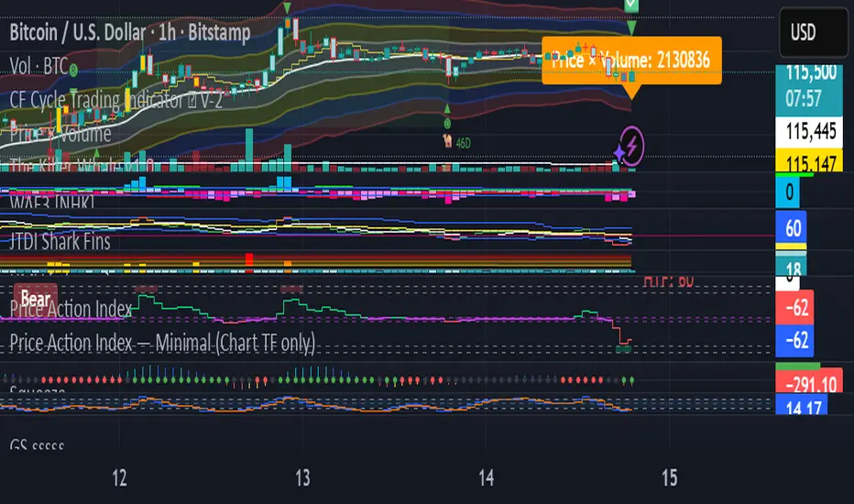Click the green checkmark marker above the tooltip
The width and height of the screenshot is (854, 504).
pyautogui.click(x=631, y=5)
